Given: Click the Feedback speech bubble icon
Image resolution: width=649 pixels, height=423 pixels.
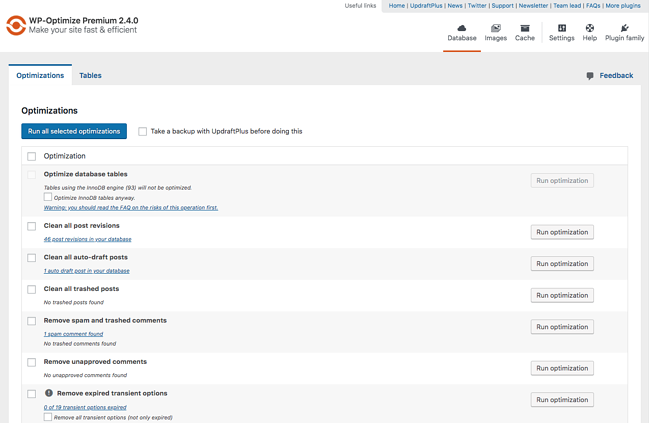Looking at the screenshot, I should tap(590, 76).
